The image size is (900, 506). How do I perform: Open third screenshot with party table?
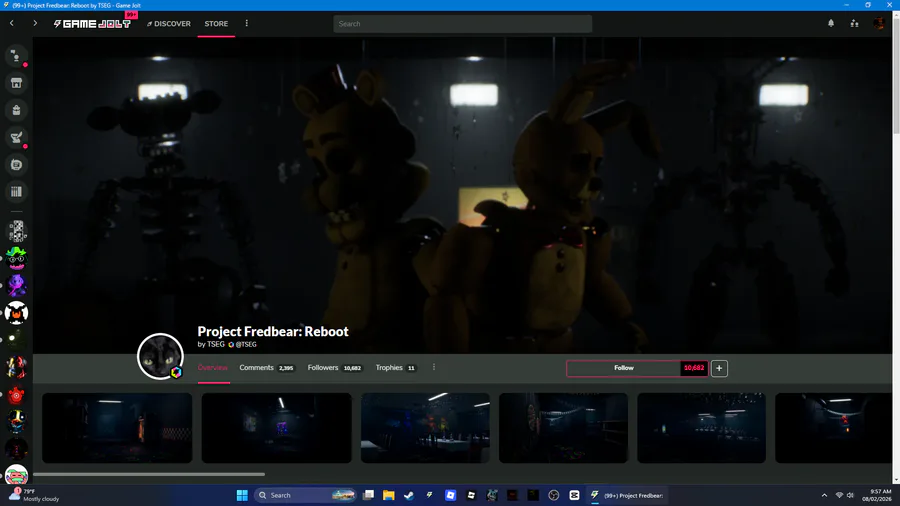click(425, 428)
